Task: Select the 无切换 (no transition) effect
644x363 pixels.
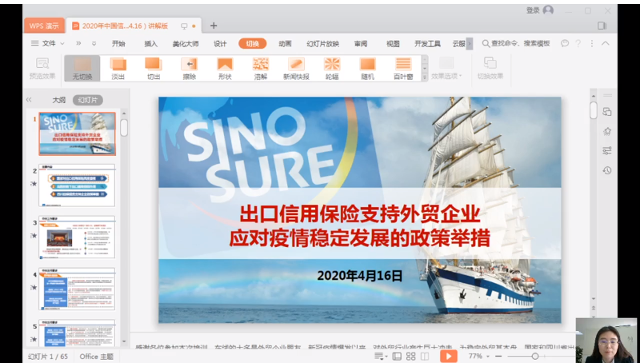Action: [x=82, y=68]
